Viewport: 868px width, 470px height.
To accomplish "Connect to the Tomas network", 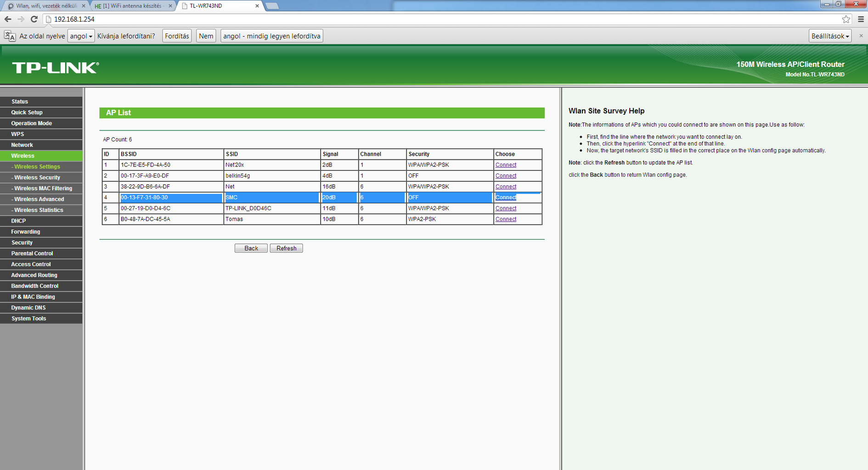I will [506, 219].
